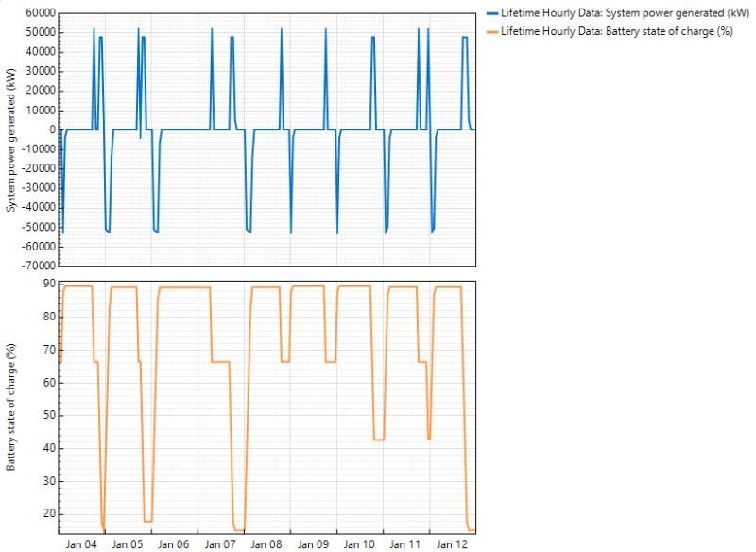Click the Jan 04 x-axis date label

[x=82, y=544]
